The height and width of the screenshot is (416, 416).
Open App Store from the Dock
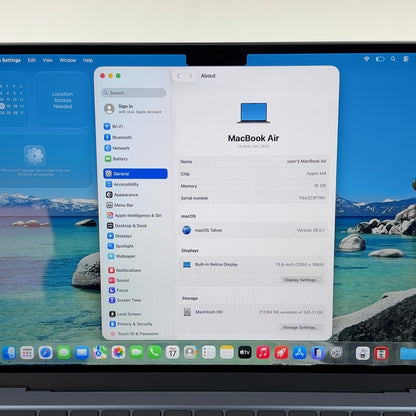point(299,352)
